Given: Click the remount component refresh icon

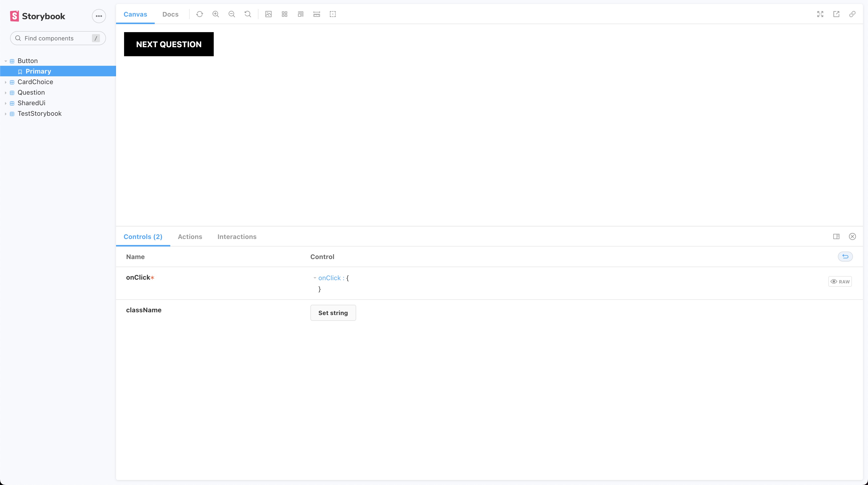Looking at the screenshot, I should tap(199, 14).
